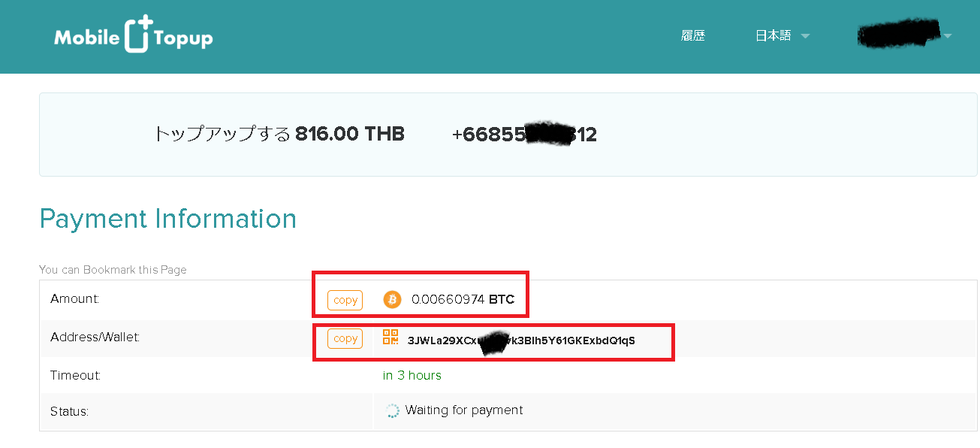Image resolution: width=980 pixels, height=448 pixels.
Task: Expand the language selector arrow
Action: coord(805,36)
